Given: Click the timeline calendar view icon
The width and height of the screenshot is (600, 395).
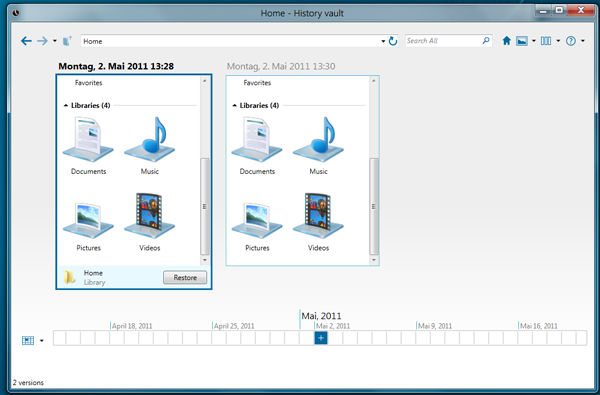Looking at the screenshot, I should tap(28, 340).
